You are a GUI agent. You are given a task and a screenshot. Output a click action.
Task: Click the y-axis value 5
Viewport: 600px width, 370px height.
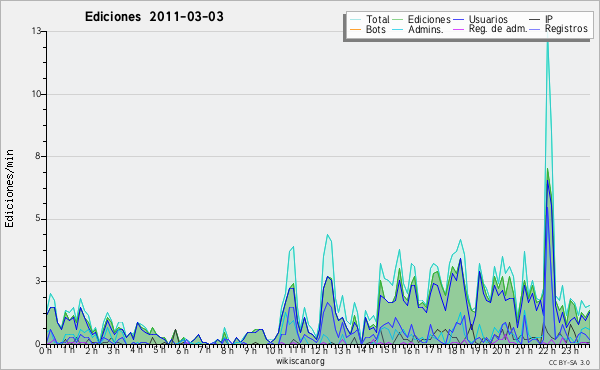39,219
